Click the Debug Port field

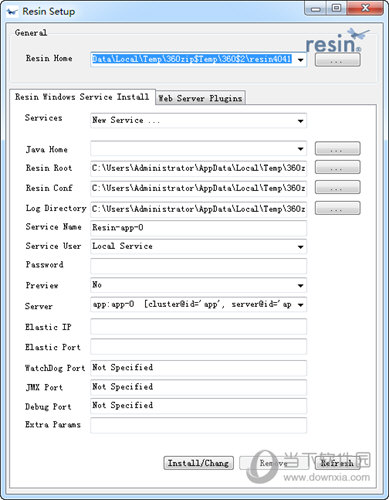tap(198, 406)
